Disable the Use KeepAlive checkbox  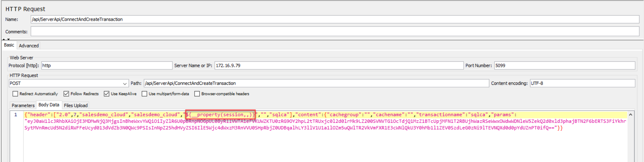106,94
